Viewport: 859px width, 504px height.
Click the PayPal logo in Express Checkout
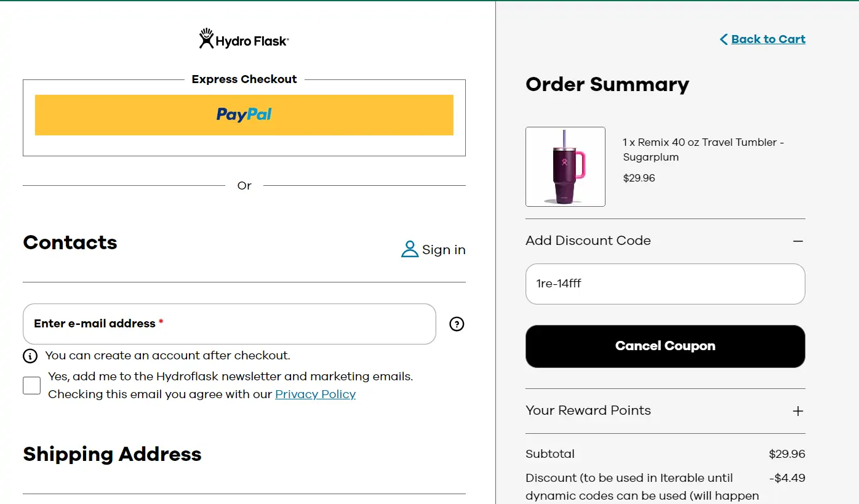[x=244, y=114]
